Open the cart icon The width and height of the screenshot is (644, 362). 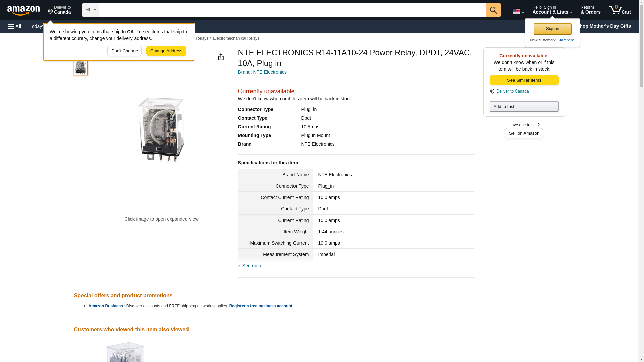pos(620,10)
